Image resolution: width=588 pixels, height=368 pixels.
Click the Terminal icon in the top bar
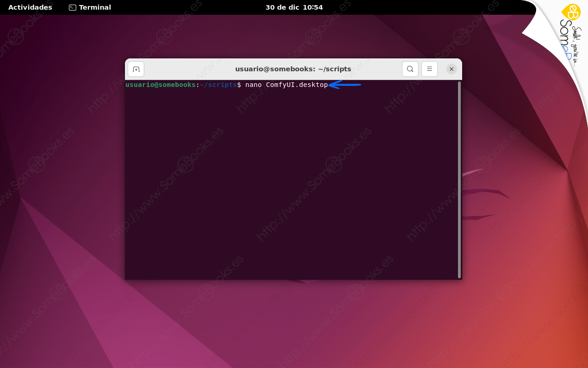(x=72, y=7)
